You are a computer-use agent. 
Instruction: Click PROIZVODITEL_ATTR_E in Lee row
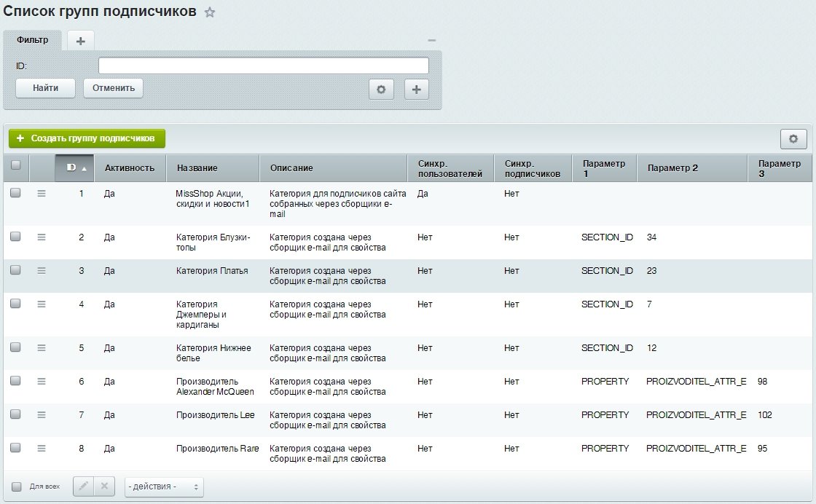(697, 415)
